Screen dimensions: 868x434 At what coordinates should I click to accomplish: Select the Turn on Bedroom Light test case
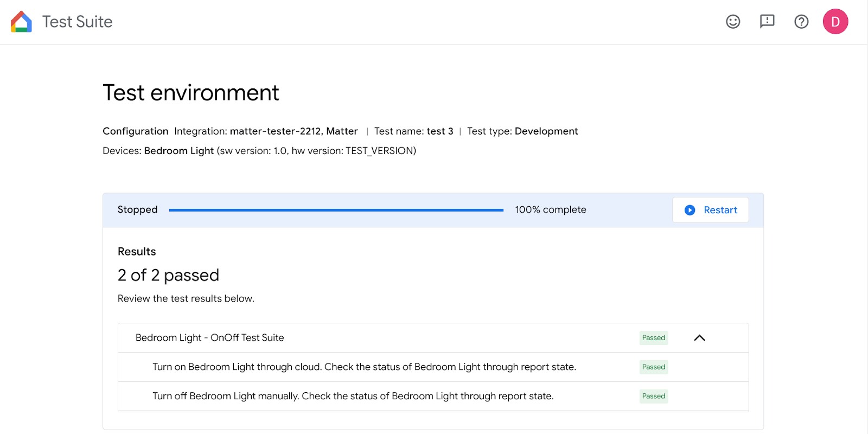pos(364,367)
